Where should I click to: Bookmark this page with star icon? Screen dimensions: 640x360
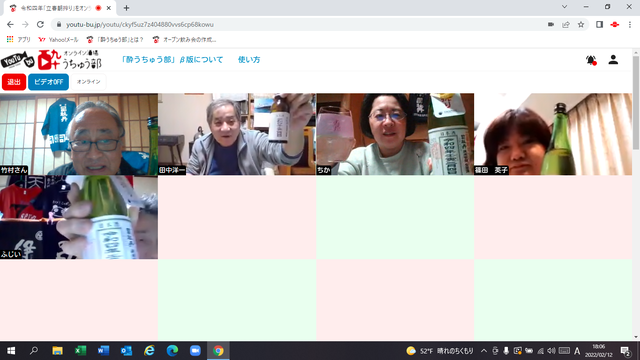pyautogui.click(x=581, y=24)
